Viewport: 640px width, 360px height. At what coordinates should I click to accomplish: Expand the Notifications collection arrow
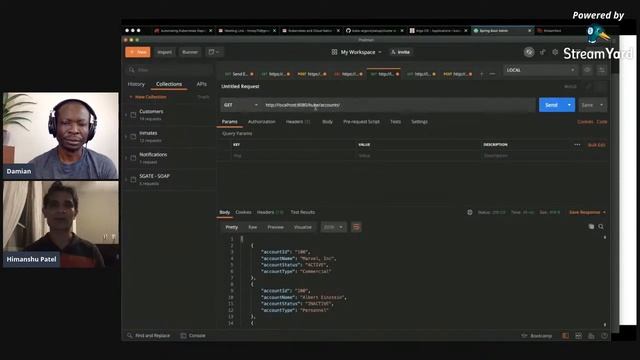point(126,158)
